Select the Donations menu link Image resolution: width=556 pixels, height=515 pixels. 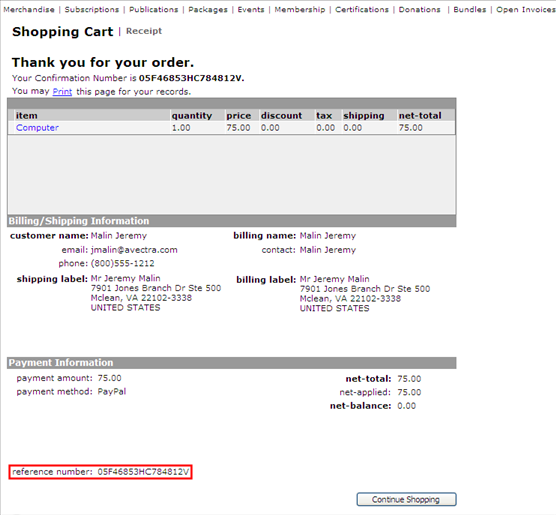[419, 10]
